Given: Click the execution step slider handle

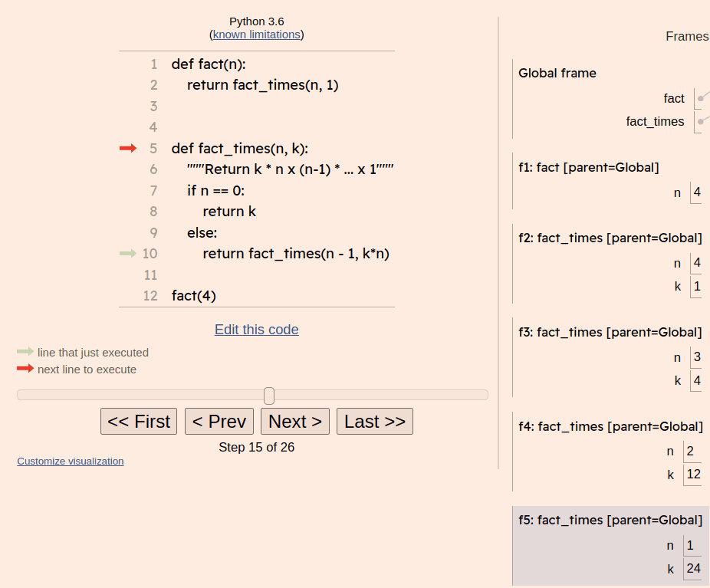Looking at the screenshot, I should tap(269, 396).
